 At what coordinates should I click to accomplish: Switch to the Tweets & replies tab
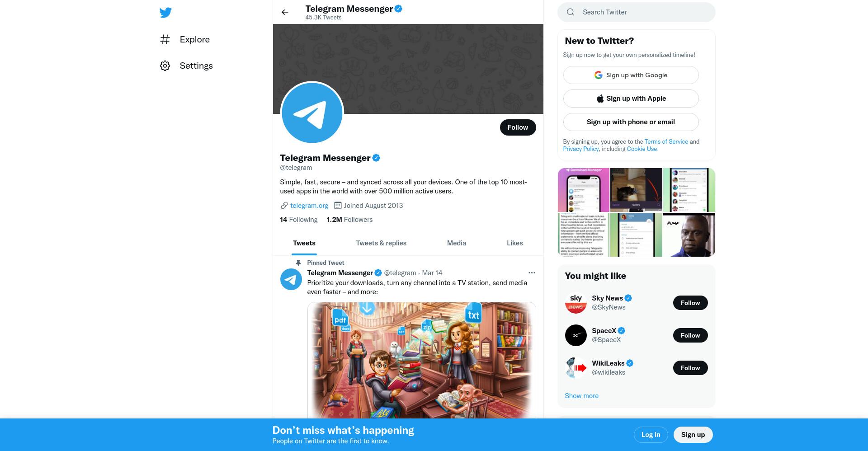click(x=381, y=243)
